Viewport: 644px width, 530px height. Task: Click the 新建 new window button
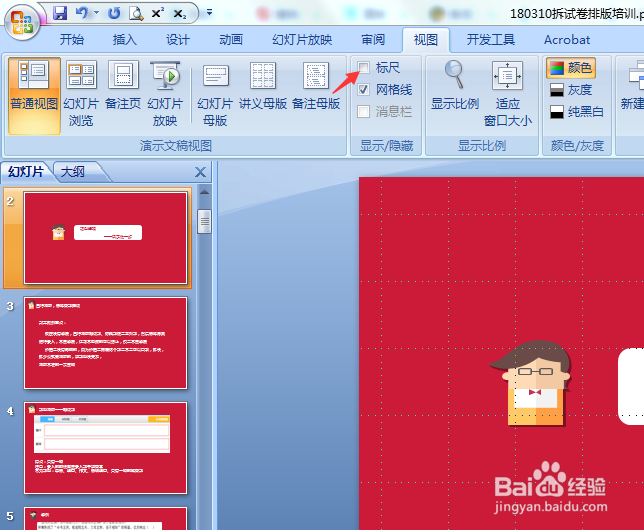632,85
